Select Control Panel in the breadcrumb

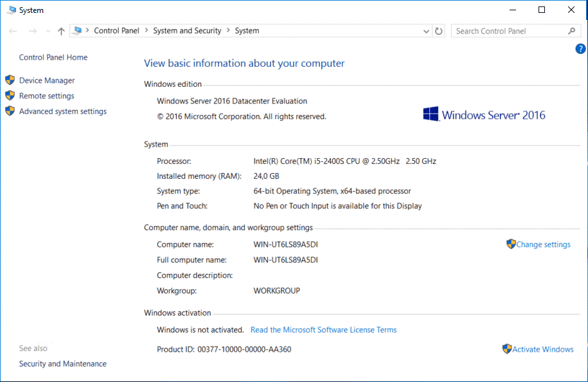(116, 31)
